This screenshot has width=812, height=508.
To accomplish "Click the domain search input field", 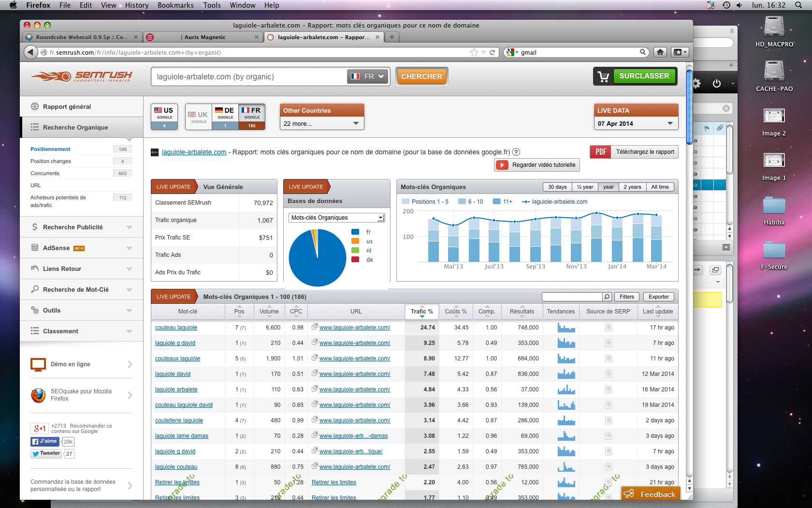I will click(249, 76).
